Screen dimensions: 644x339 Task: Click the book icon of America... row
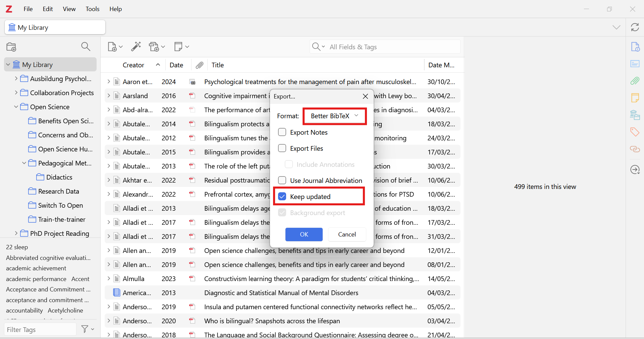pyautogui.click(x=117, y=292)
